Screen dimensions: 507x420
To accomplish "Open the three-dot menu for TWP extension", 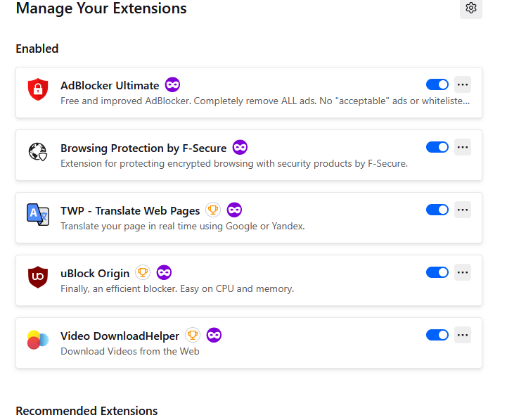I will 463,210.
